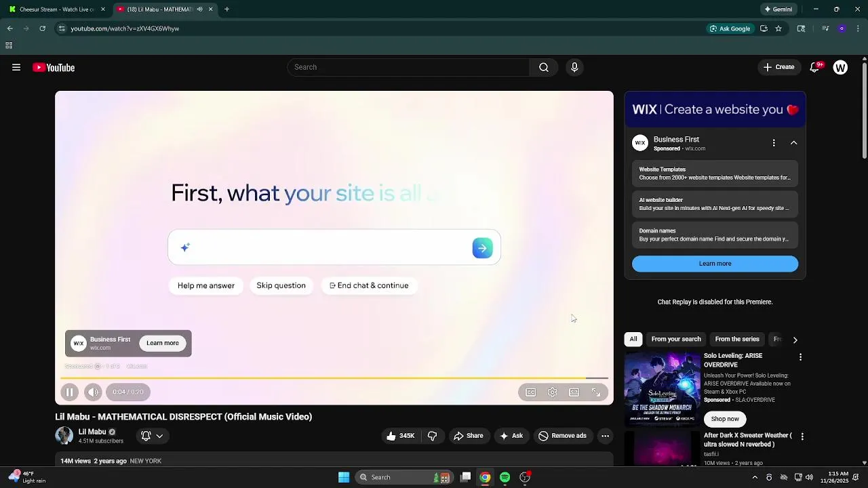Open the YouTube hamburger guide menu
868x488 pixels.
pos(16,67)
